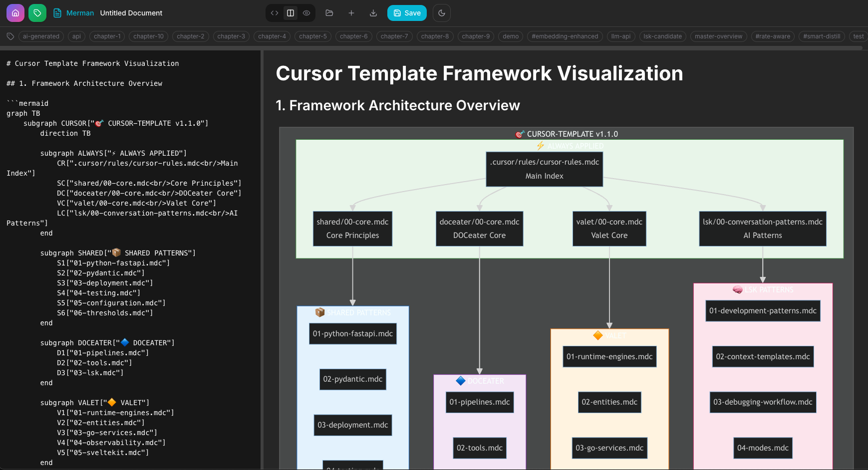Open a saved document using the folder icon
This screenshot has width=868, height=470.
coord(329,13)
